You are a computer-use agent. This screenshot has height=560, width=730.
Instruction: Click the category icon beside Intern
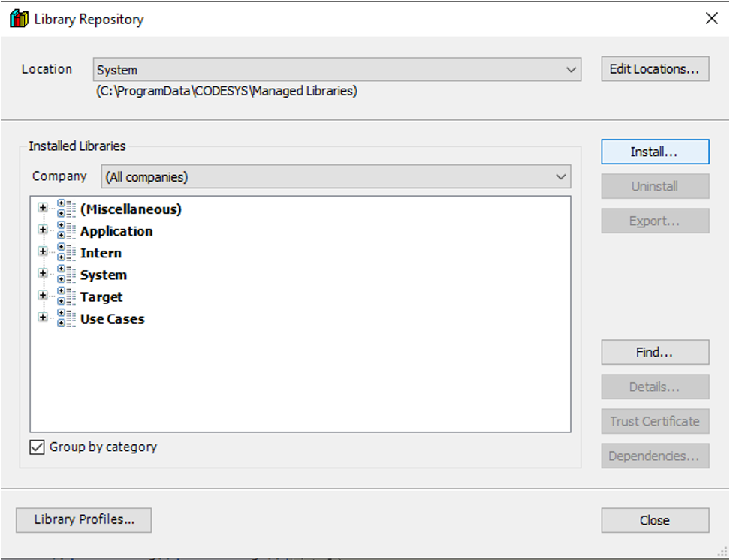point(66,252)
